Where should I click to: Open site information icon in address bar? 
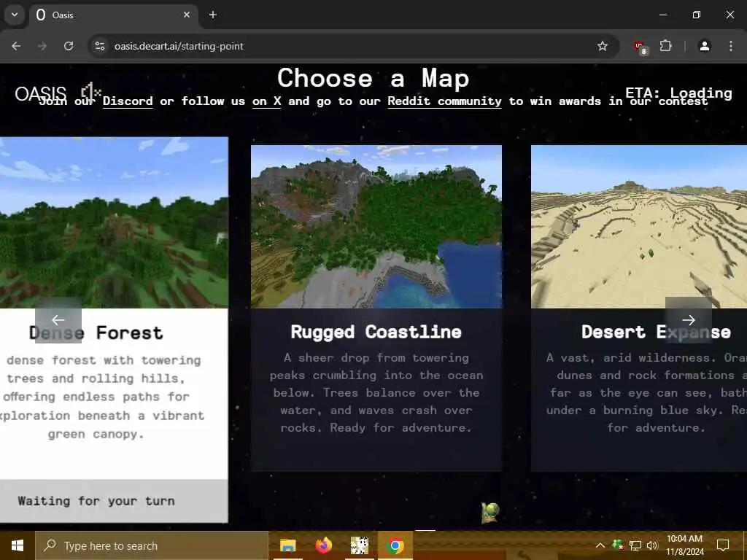coord(99,46)
